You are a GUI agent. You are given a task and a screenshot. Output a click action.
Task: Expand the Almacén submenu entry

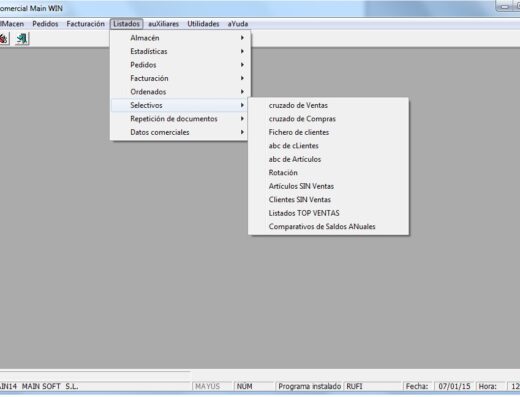pos(180,38)
